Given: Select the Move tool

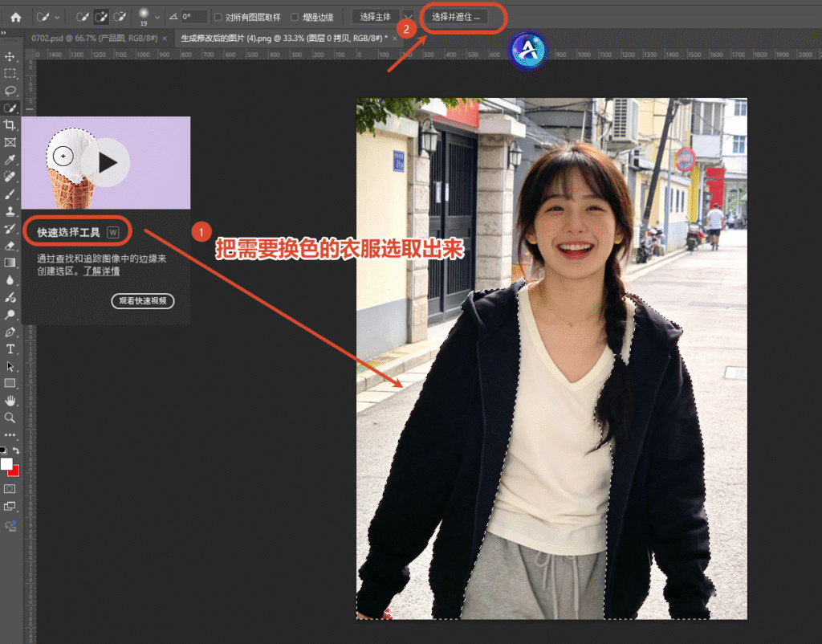Looking at the screenshot, I should (x=10, y=56).
